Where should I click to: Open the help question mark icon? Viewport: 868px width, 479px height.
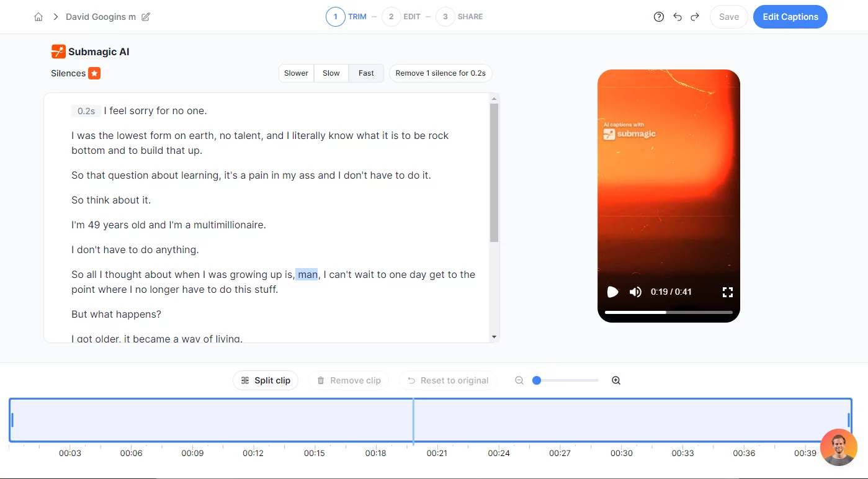click(659, 17)
